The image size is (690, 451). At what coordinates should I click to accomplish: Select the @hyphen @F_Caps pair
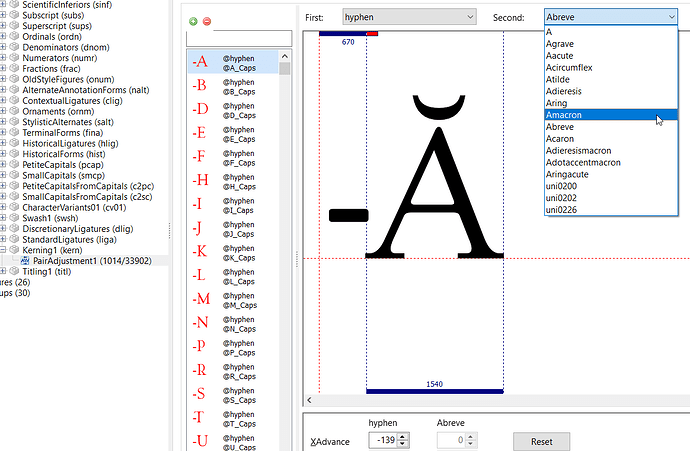click(x=233, y=157)
